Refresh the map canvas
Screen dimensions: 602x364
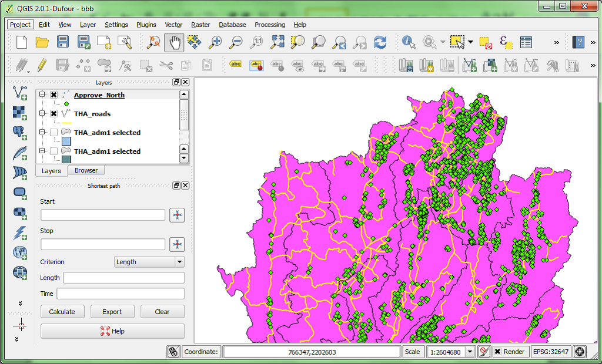coord(380,42)
